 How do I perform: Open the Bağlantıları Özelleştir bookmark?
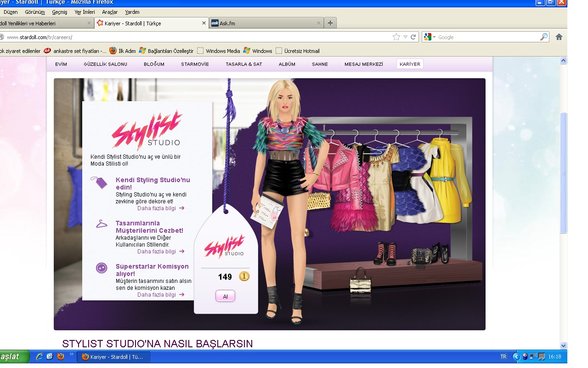[166, 51]
